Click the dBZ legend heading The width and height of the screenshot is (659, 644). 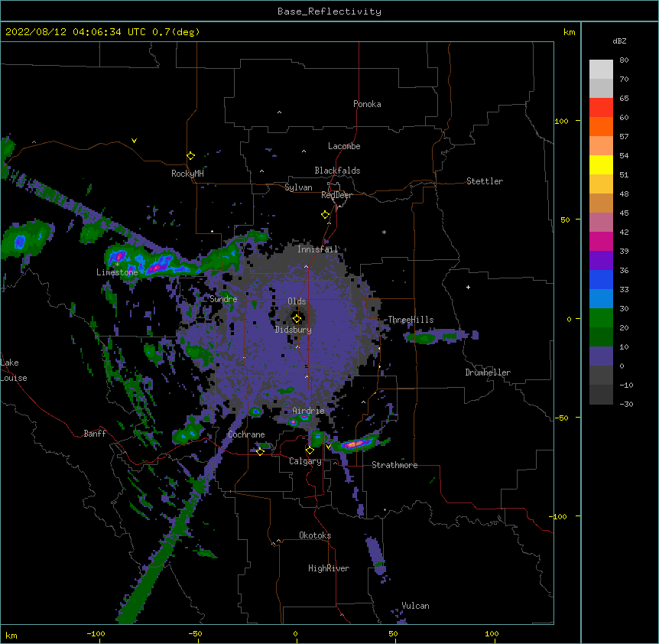click(x=619, y=41)
